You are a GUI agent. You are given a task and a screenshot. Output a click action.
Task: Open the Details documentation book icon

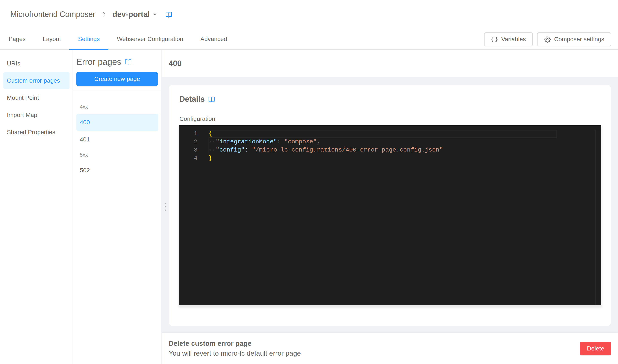pyautogui.click(x=211, y=99)
